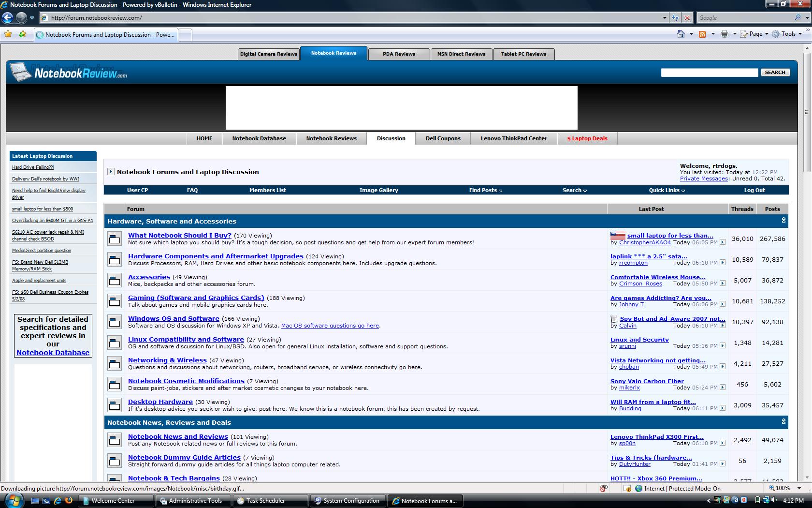Screen dimensions: 812x508
Task: Open Networking & Wireless forum link
Action: [x=167, y=360]
